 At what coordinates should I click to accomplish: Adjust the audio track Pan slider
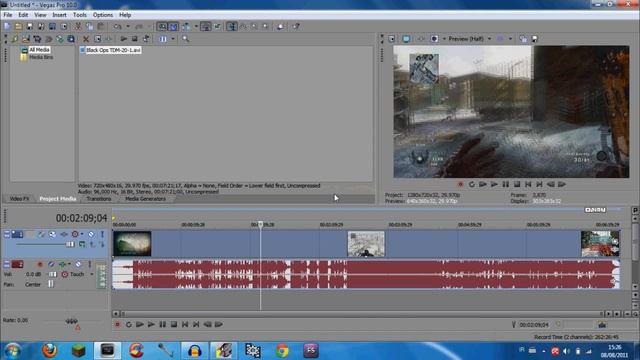(51, 284)
